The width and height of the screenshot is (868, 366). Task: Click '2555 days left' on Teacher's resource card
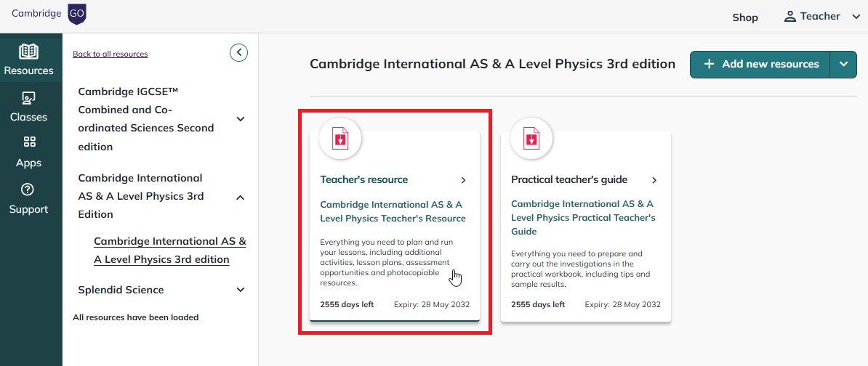click(347, 304)
